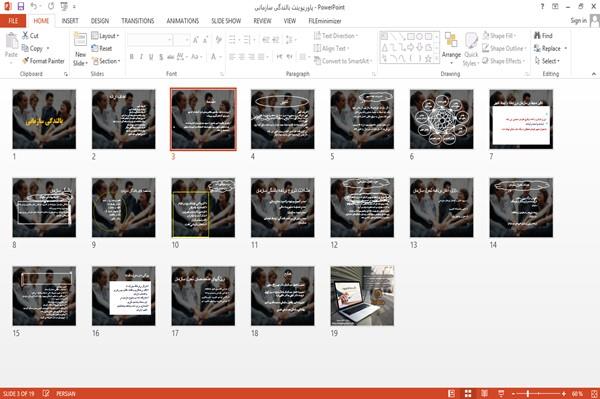Screen dimensions: 600x399
Task: Click the Sign in link
Action: click(578, 21)
